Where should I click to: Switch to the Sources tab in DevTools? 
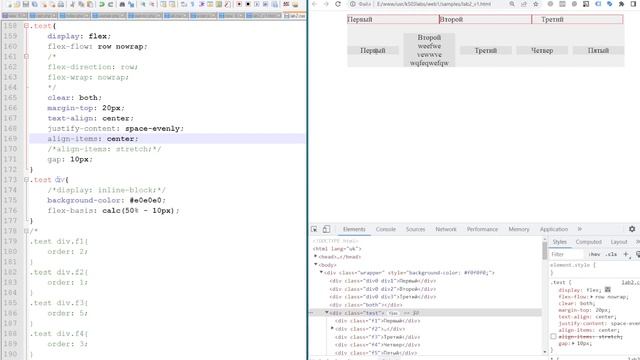click(416, 229)
